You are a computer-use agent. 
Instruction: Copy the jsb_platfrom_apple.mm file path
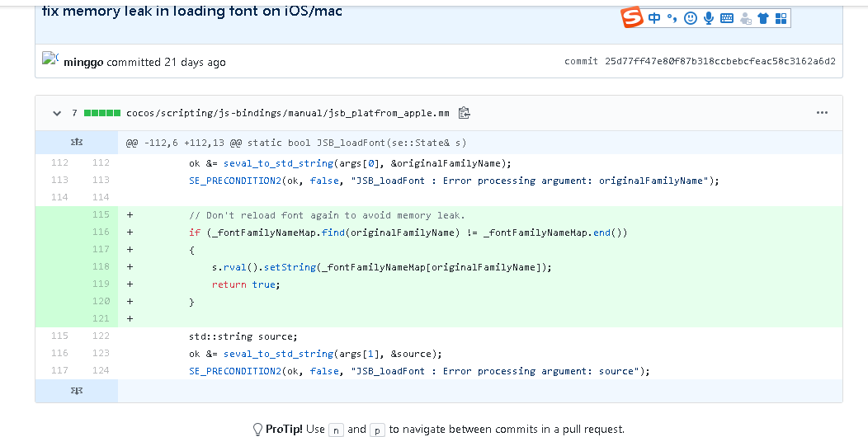point(464,113)
